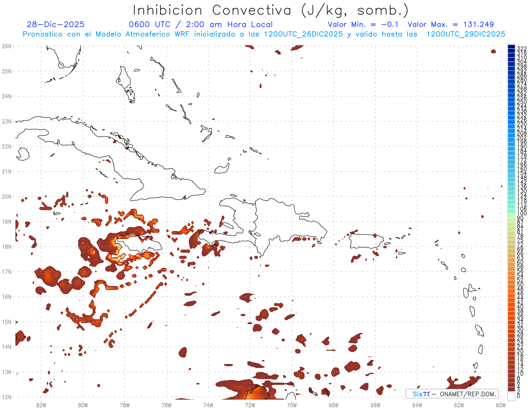
Task: Click the latitude label '23N'
Action: click(7, 121)
